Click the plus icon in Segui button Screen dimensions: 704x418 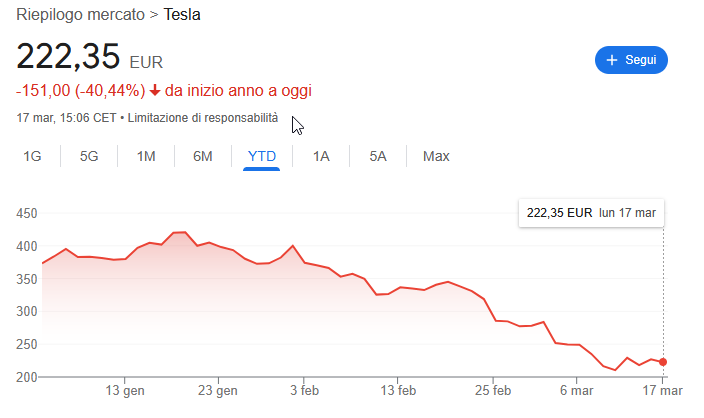612,60
